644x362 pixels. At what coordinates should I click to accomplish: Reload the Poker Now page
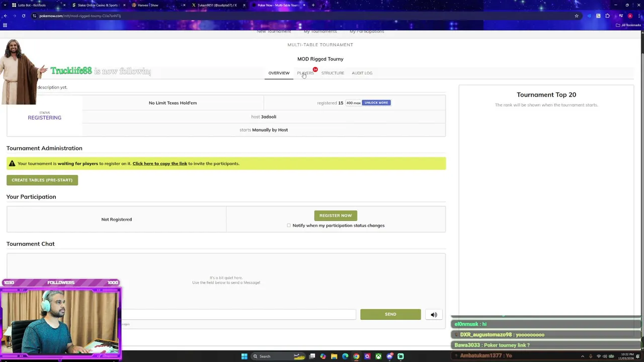click(23, 16)
